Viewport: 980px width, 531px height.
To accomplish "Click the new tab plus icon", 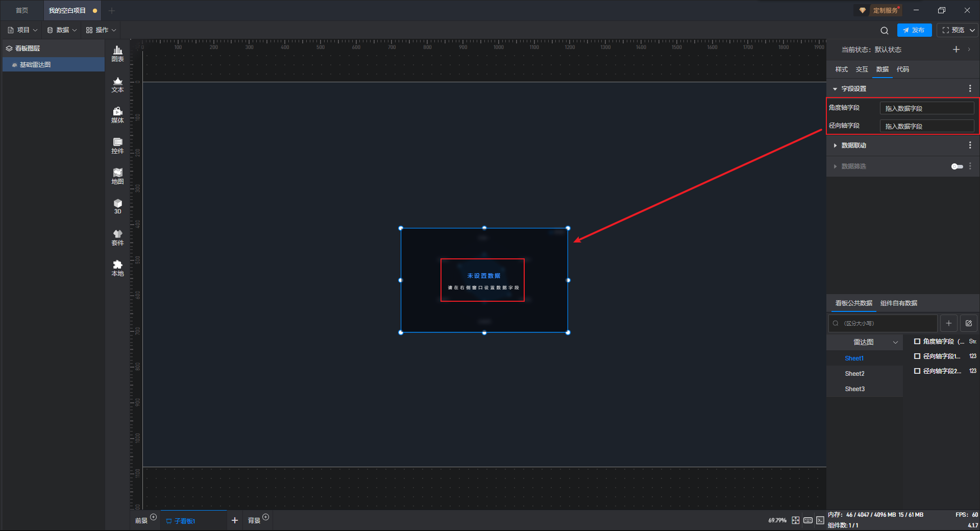I will click(112, 10).
